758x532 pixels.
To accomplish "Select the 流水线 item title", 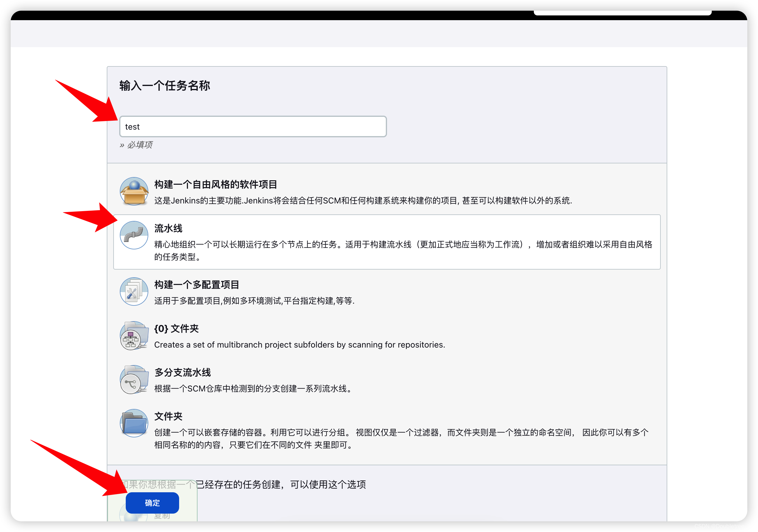I will [168, 228].
